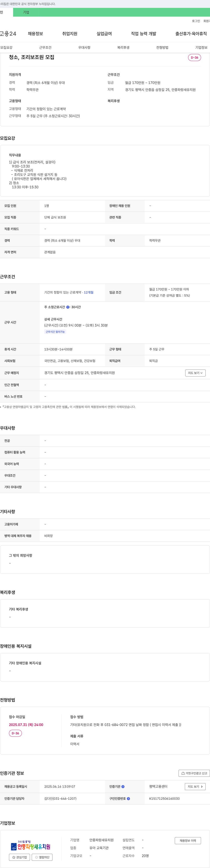The image size is (210, 868).
Task: Jump to 우대사항 section tab
Action: [x=84, y=47]
